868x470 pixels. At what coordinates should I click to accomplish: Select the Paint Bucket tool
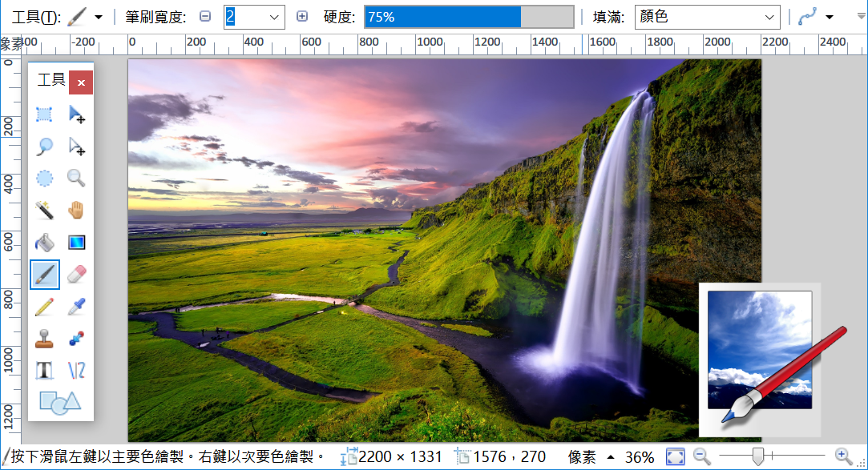click(44, 242)
